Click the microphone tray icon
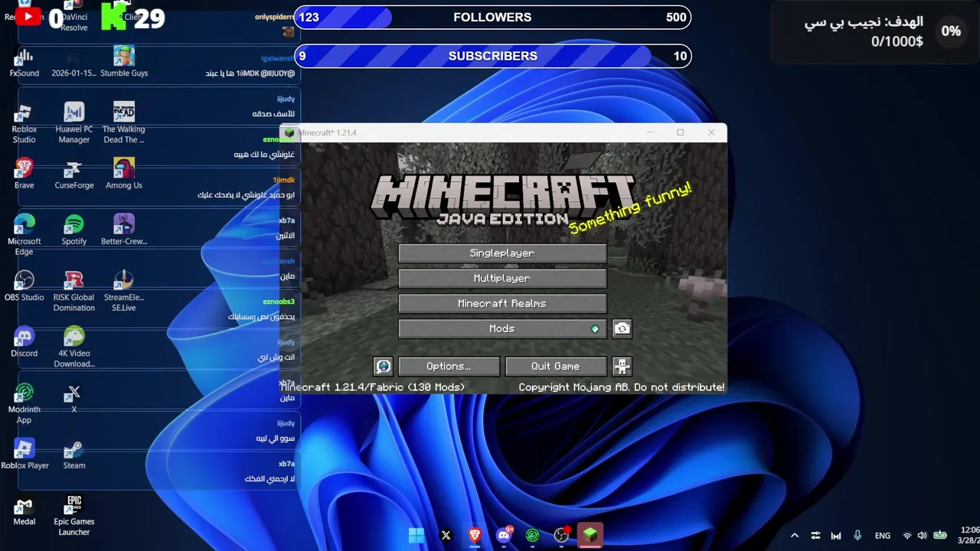Viewport: 980px width, 551px height. tap(857, 536)
